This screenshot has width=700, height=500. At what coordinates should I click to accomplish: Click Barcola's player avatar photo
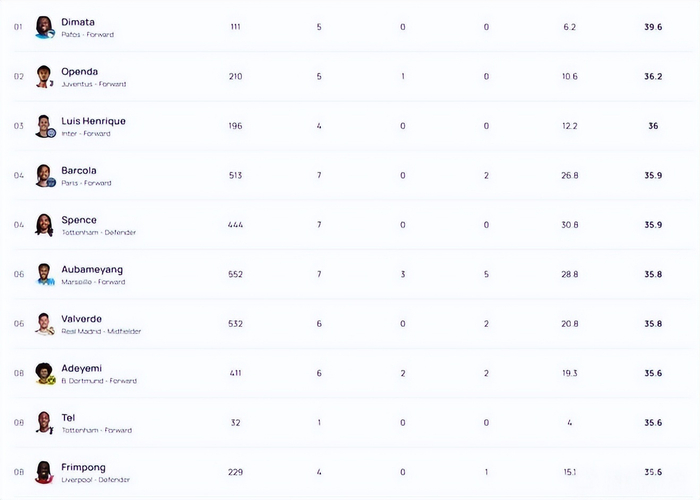[44, 175]
